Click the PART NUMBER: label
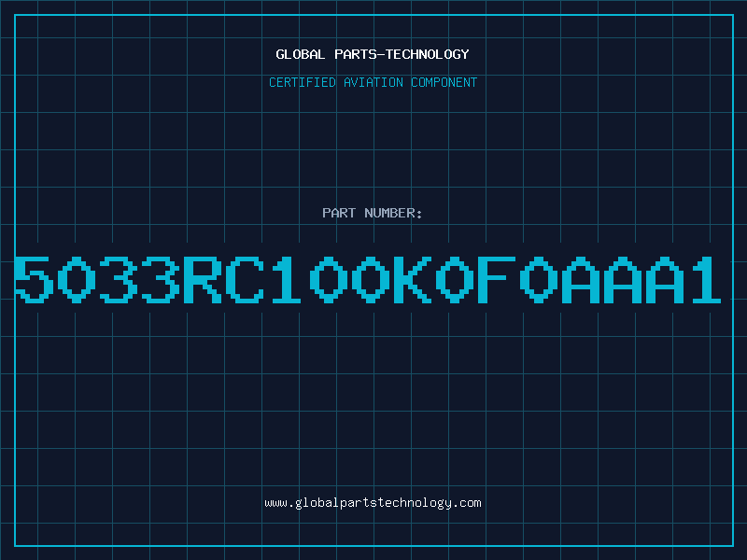 [373, 213]
